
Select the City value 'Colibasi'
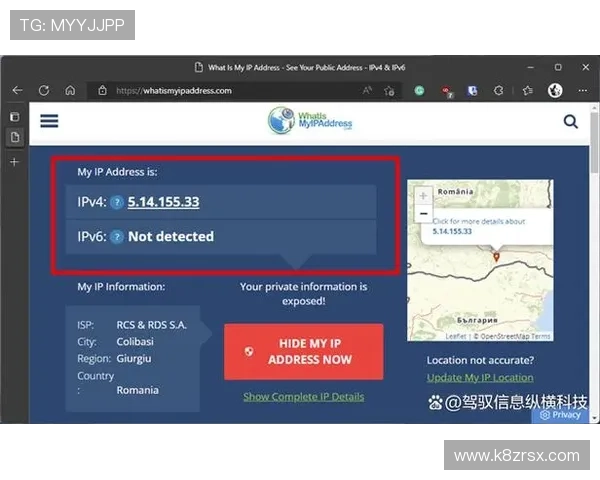(x=135, y=341)
